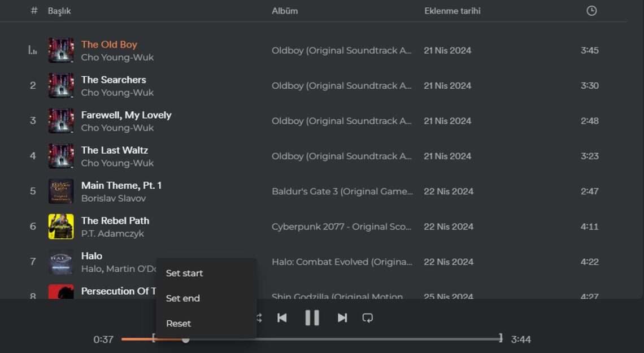Viewport: 644px width, 353px height.
Task: Select Reset in the context menu
Action: (179, 324)
